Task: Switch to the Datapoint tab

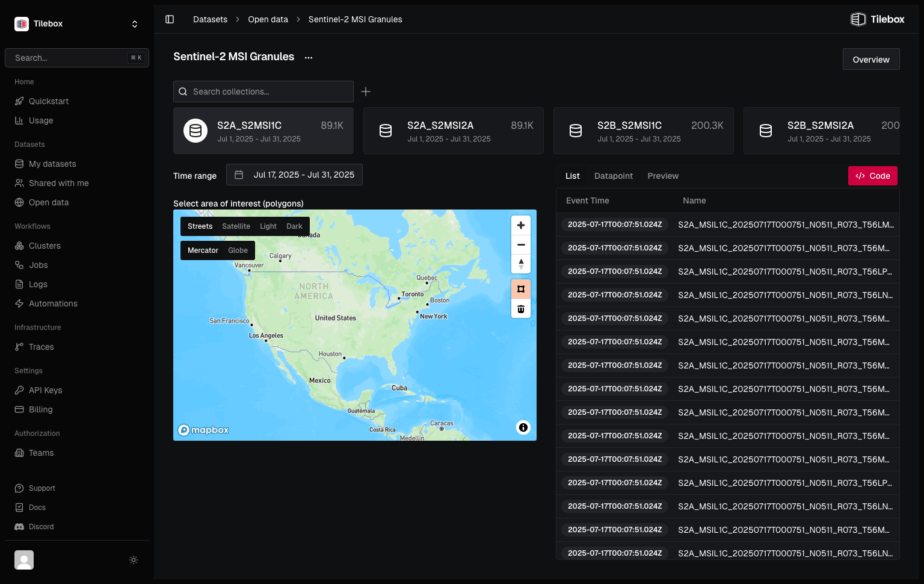Action: tap(614, 176)
